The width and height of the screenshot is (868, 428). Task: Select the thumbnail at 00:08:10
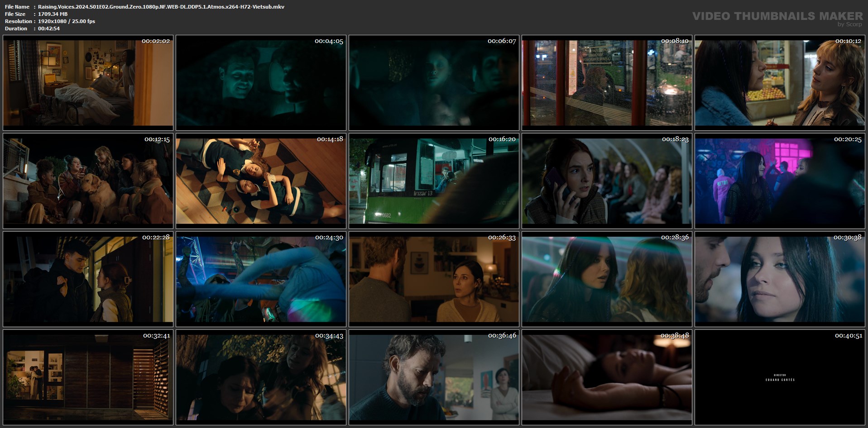[607, 83]
